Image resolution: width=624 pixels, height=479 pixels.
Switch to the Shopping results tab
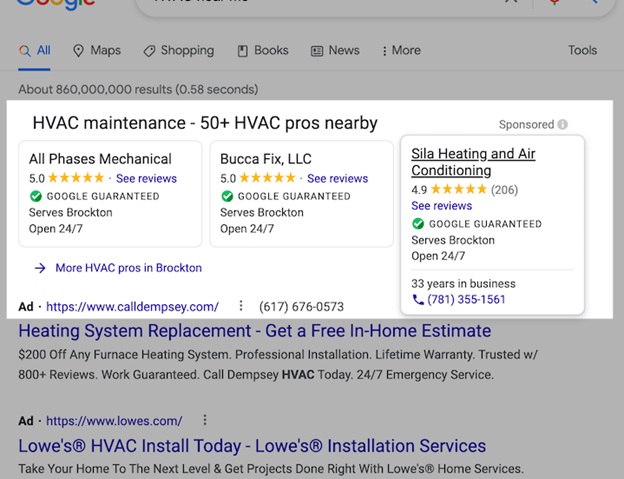[178, 51]
